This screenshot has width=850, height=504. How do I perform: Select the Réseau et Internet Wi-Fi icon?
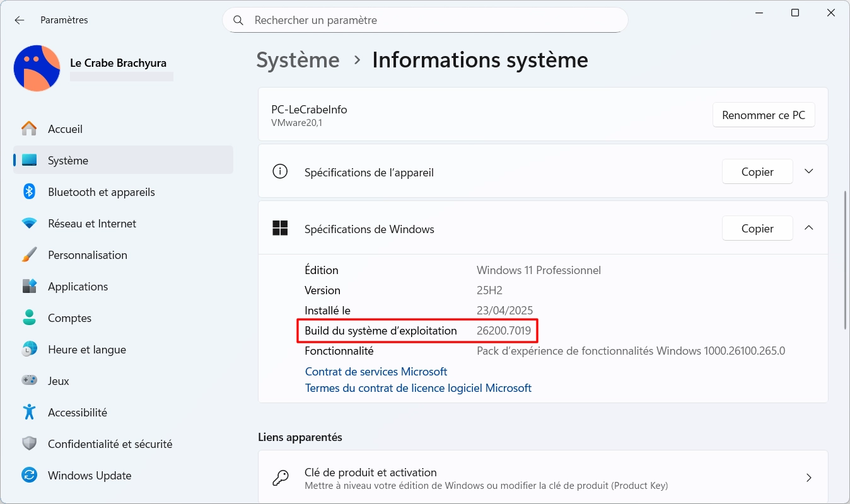29,224
